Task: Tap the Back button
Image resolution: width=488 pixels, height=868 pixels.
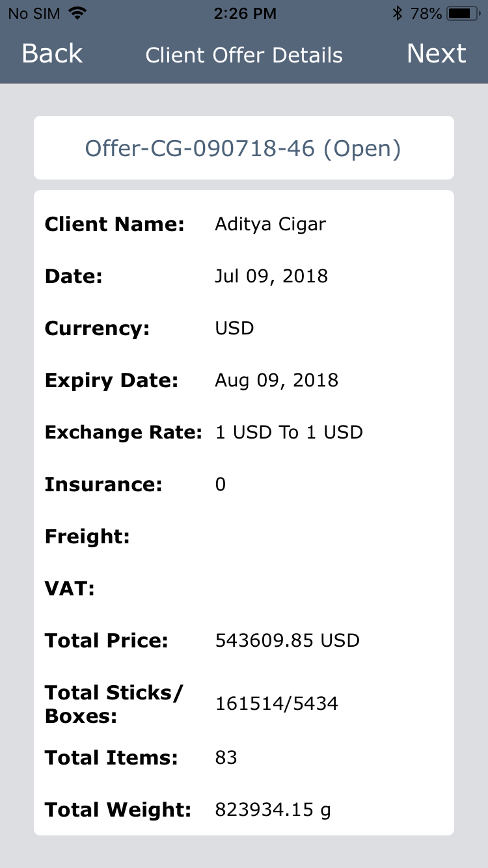Action: (x=52, y=53)
